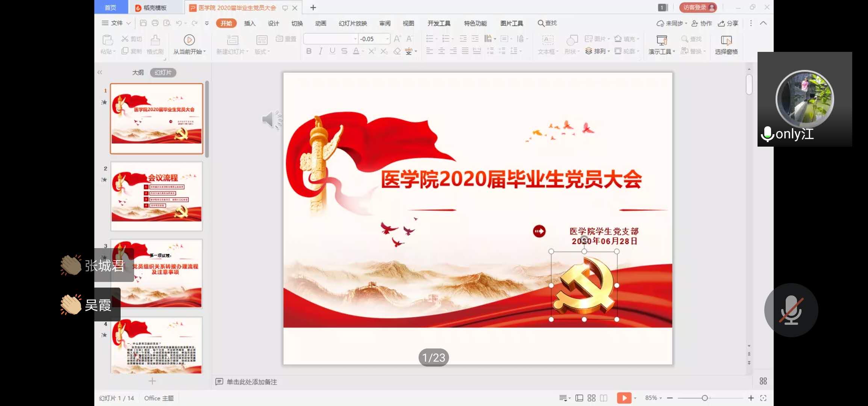Click the Superscript icon
Viewport: 868px width, 406px height.
coord(372,51)
